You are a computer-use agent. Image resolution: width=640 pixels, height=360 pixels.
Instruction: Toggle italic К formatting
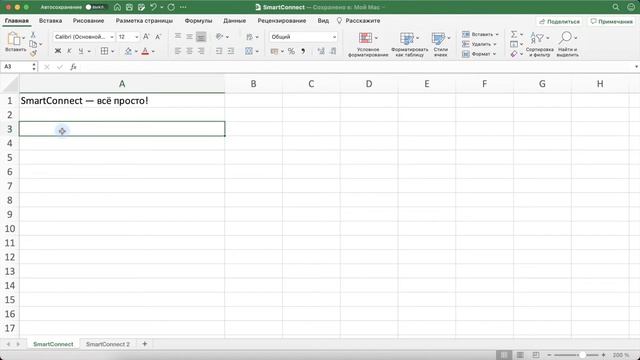coord(69,51)
